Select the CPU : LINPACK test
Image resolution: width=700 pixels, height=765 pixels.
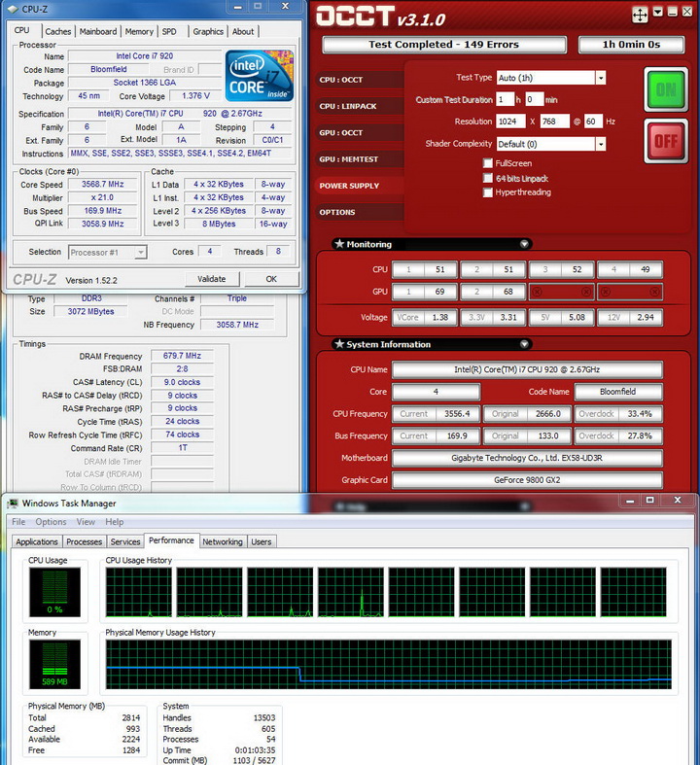[360, 106]
